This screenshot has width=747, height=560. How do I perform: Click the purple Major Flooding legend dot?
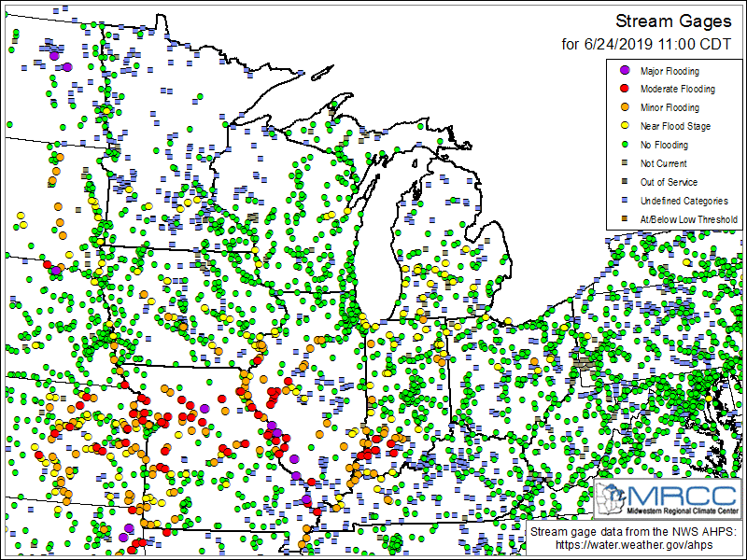(625, 71)
